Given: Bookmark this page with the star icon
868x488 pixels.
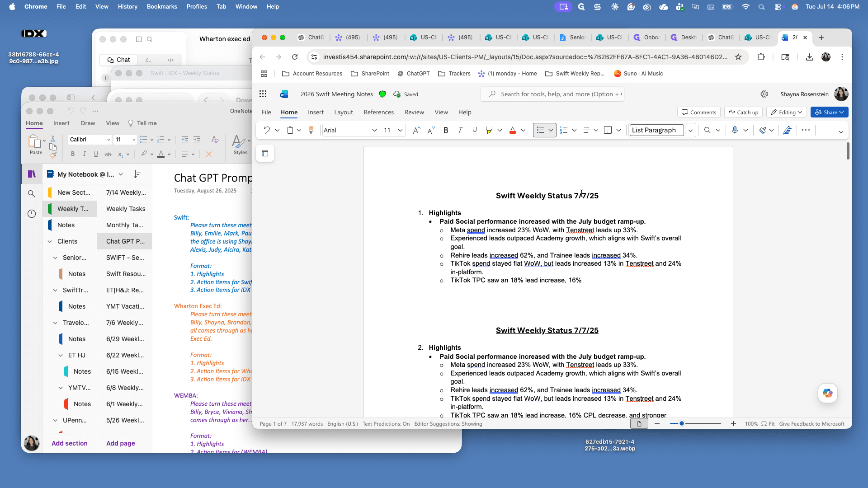Looking at the screenshot, I should [x=738, y=57].
